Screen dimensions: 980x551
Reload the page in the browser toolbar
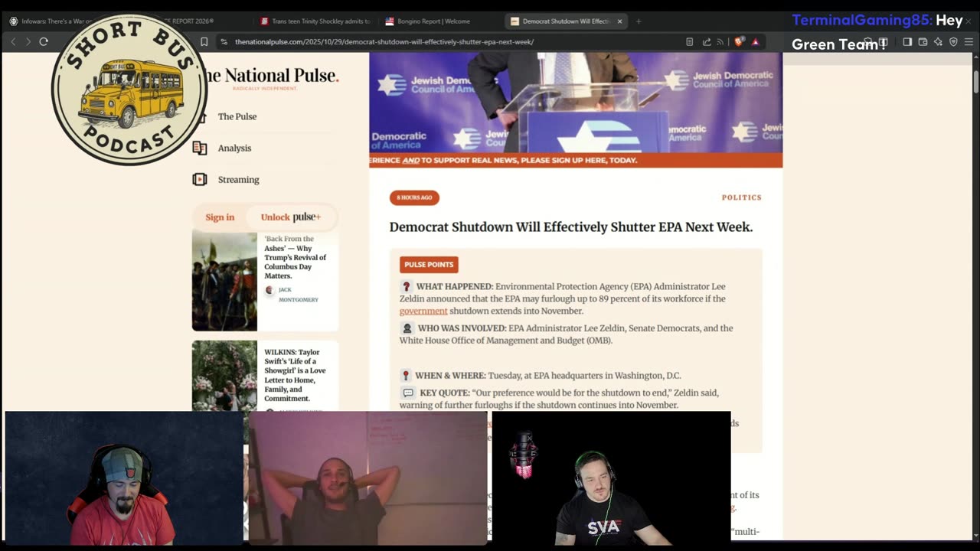click(x=44, y=41)
